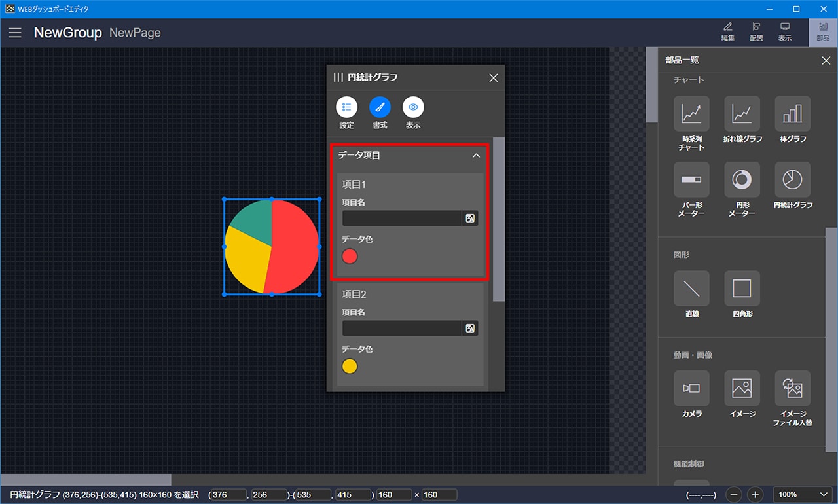Image resolution: width=838 pixels, height=504 pixels.
Task: Select the 円統計グラフ part icon
Action: [x=792, y=180]
